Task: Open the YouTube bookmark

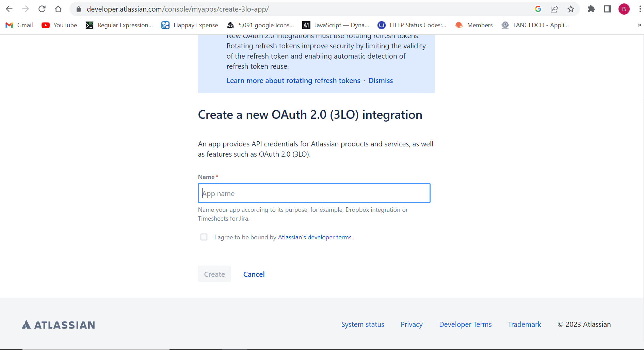Action: click(x=59, y=25)
